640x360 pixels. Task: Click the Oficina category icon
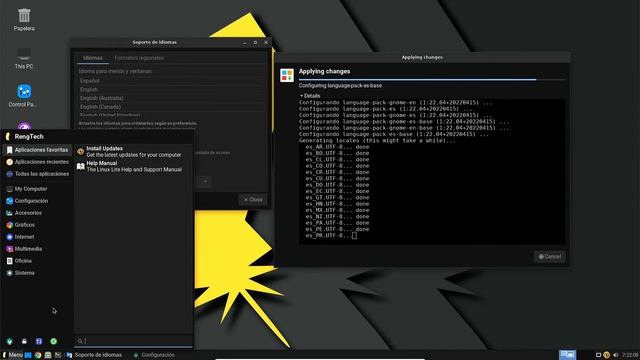9,261
